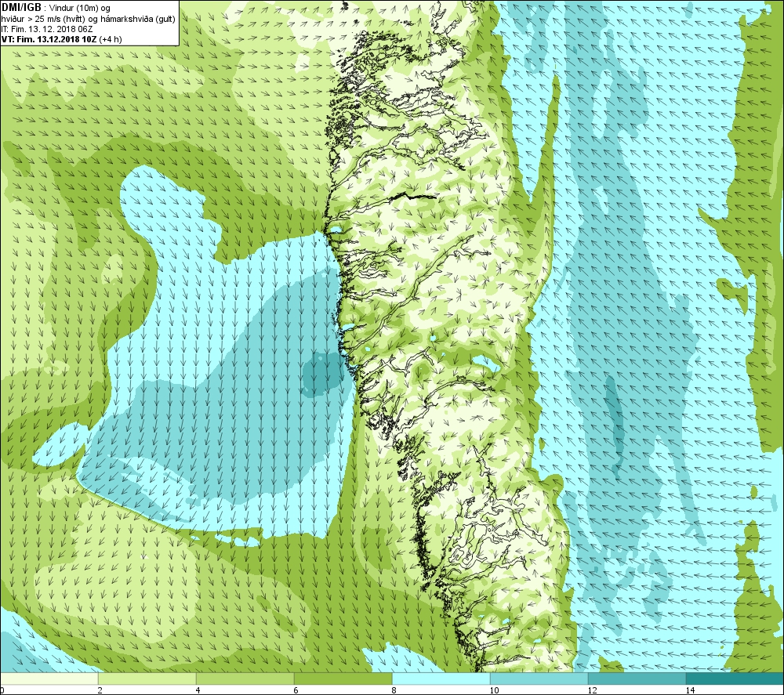This screenshot has height=695, width=784.
Task: Click the palest 0–2 m/s legend swatch
Action: pos(49,679)
